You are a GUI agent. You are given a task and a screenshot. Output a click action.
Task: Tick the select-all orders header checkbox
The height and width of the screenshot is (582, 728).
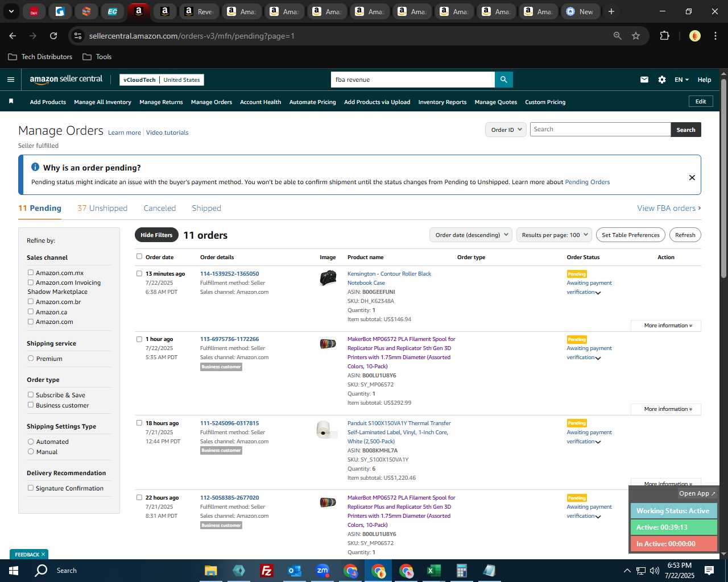click(139, 256)
